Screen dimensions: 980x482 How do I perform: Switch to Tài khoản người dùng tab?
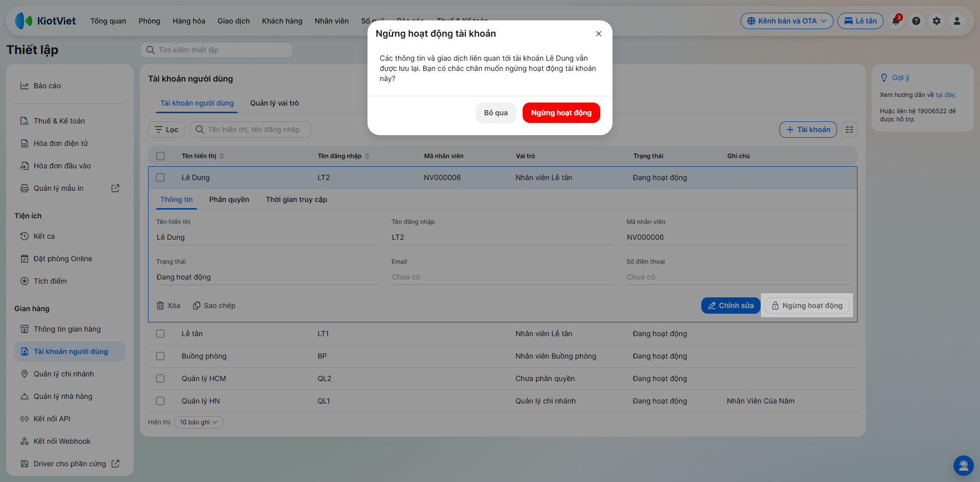point(197,103)
